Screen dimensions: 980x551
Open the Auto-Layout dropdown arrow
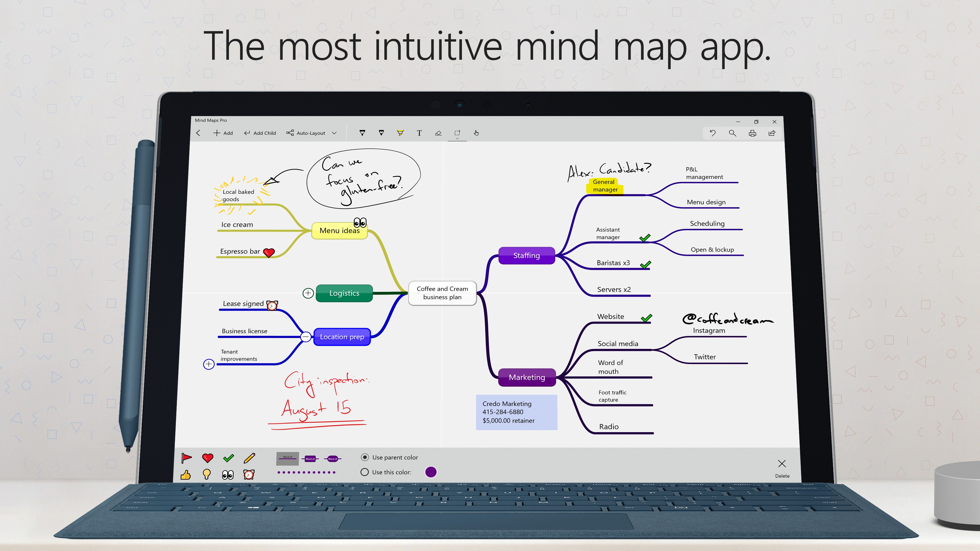334,133
